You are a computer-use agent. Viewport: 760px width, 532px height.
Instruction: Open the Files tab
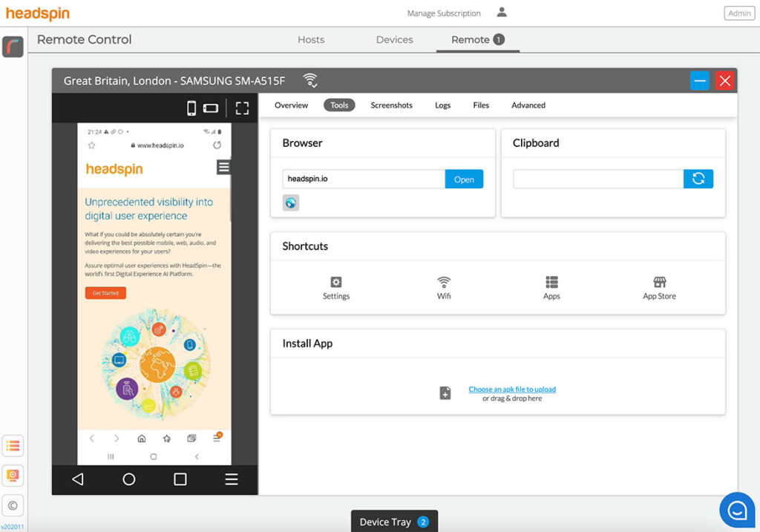(x=481, y=105)
